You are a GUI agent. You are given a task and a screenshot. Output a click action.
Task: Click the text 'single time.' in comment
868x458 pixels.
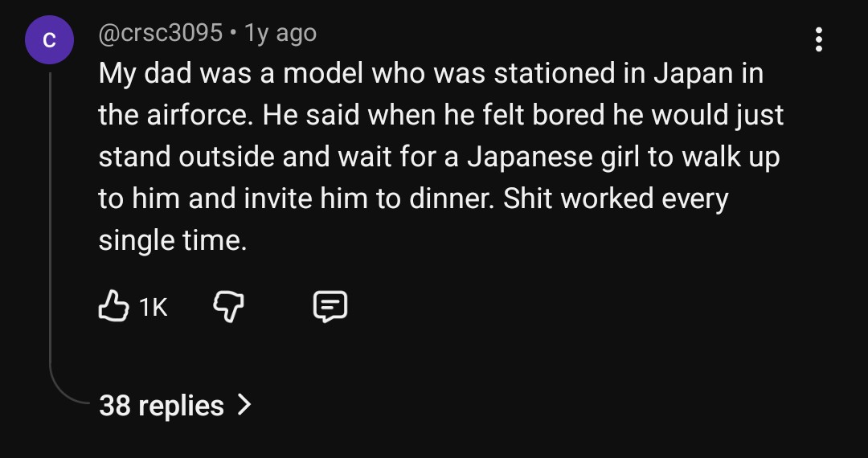tap(173, 240)
